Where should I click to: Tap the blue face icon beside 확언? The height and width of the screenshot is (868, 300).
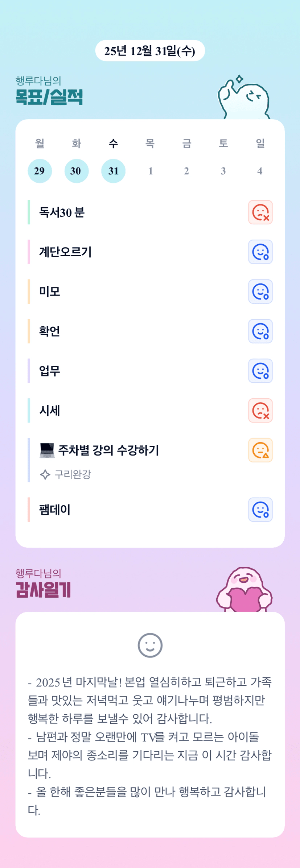click(260, 331)
